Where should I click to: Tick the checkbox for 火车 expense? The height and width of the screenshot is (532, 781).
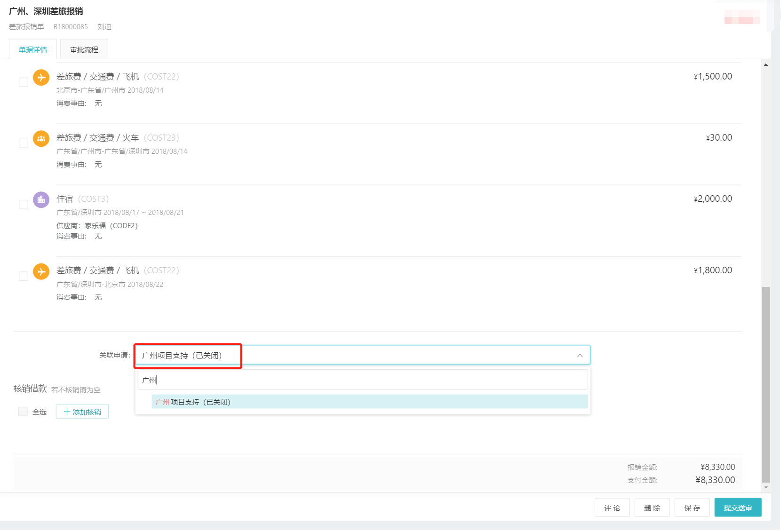(x=24, y=143)
